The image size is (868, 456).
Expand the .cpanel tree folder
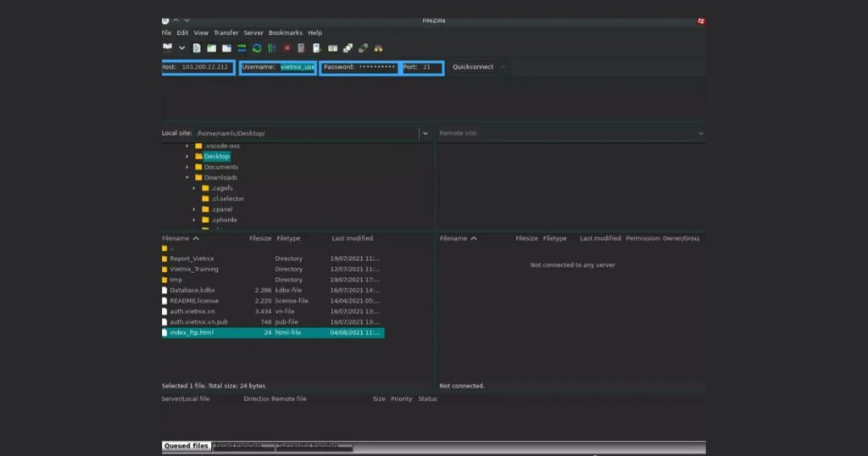point(194,209)
